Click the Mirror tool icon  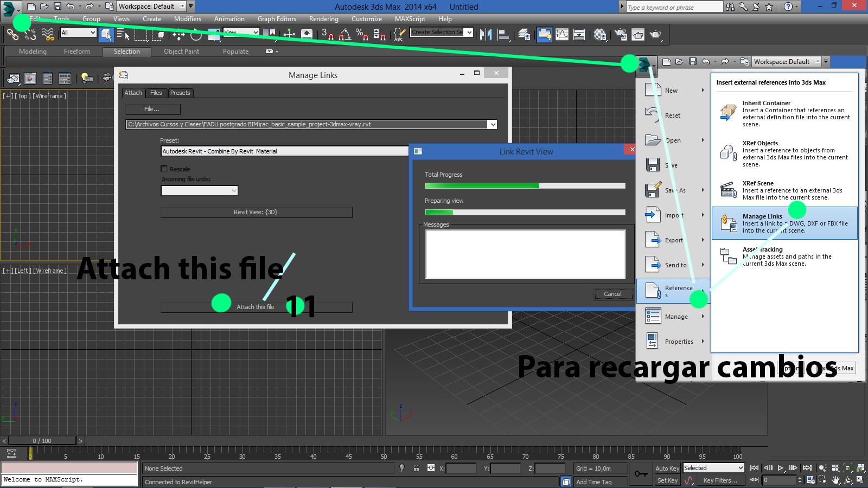pyautogui.click(x=486, y=35)
